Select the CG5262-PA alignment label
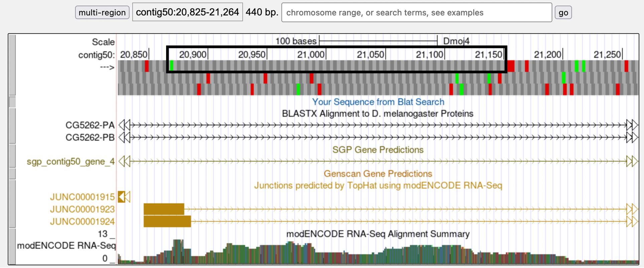Screen dimensions: 644x268 (x=90, y=125)
